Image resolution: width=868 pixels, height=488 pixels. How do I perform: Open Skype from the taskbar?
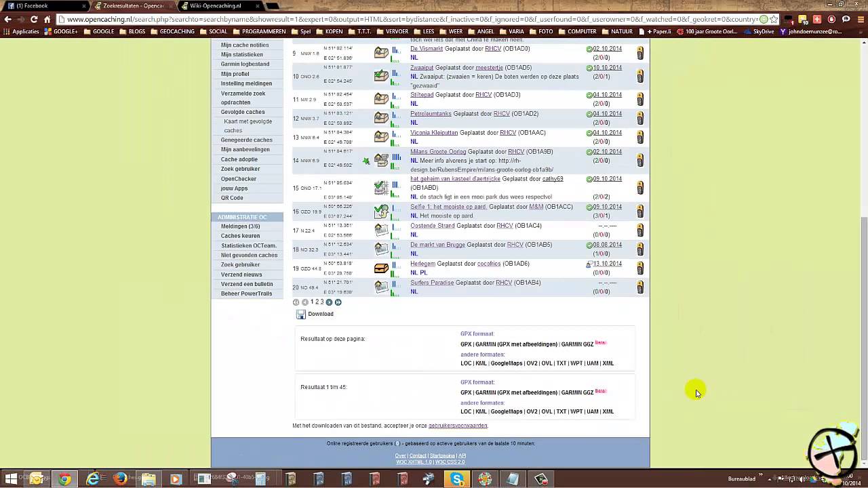tap(457, 479)
